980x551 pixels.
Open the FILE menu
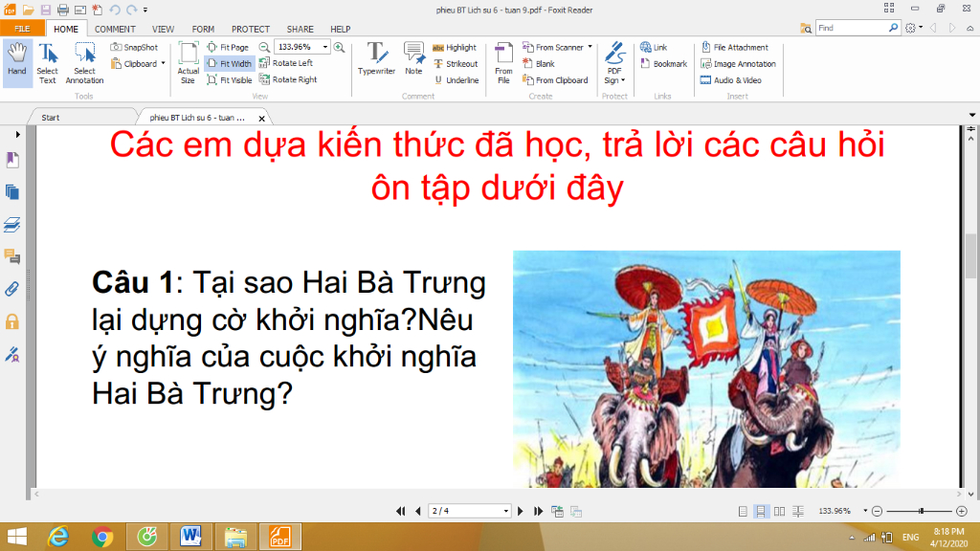23,29
